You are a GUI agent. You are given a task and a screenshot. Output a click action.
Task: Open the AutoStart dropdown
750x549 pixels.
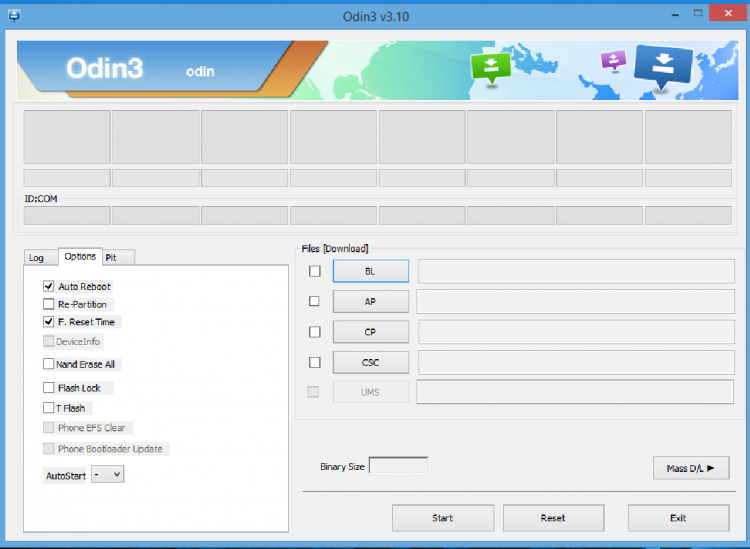coord(108,474)
